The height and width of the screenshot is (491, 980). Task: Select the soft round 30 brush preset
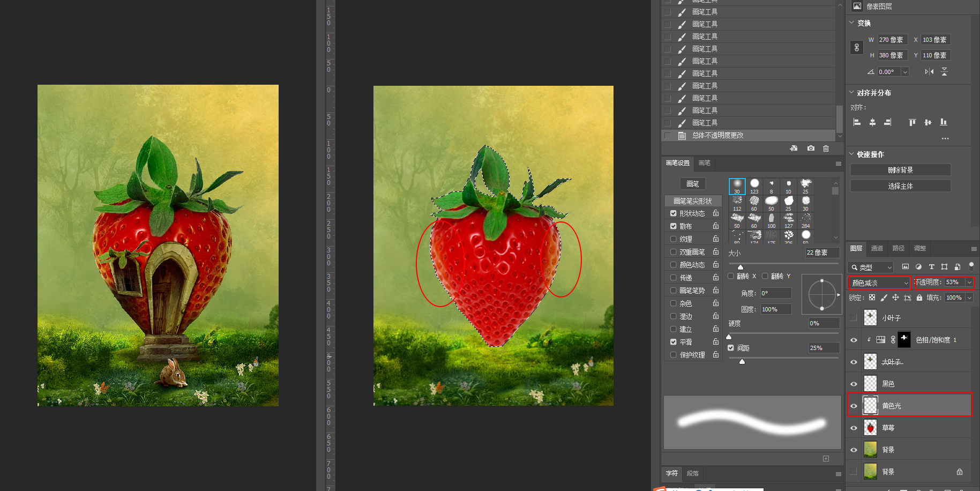tap(737, 186)
